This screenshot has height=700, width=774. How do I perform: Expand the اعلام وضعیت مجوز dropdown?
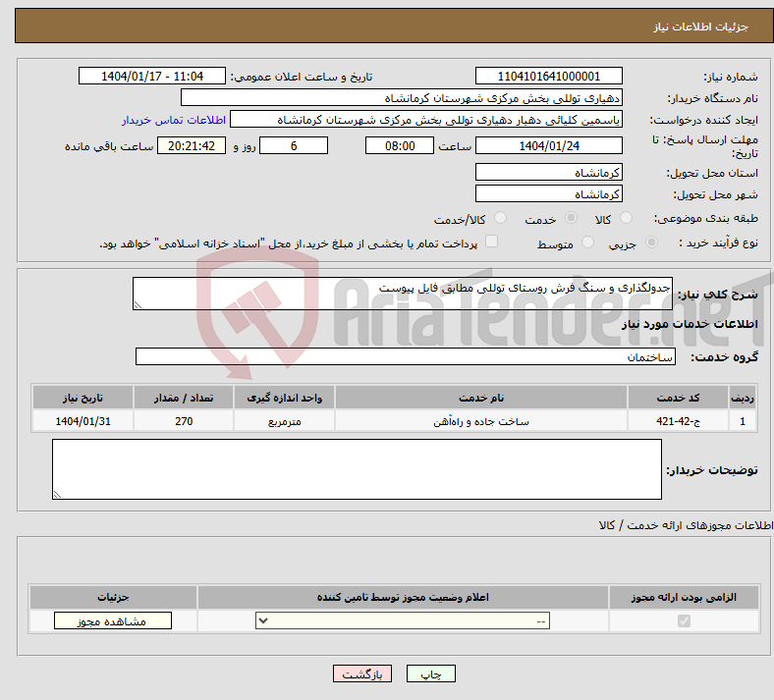[x=403, y=621]
